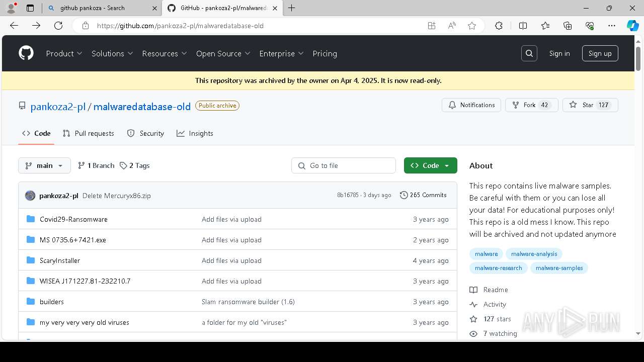Open the 265 Commits history link
Image resolution: width=644 pixels, height=362 pixels.
[423, 195]
